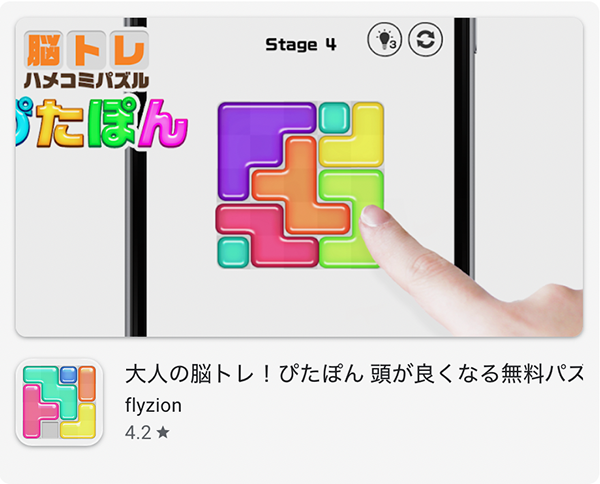Tap the bottom-left teal square block
The width and height of the screenshot is (600, 484).
tap(233, 252)
